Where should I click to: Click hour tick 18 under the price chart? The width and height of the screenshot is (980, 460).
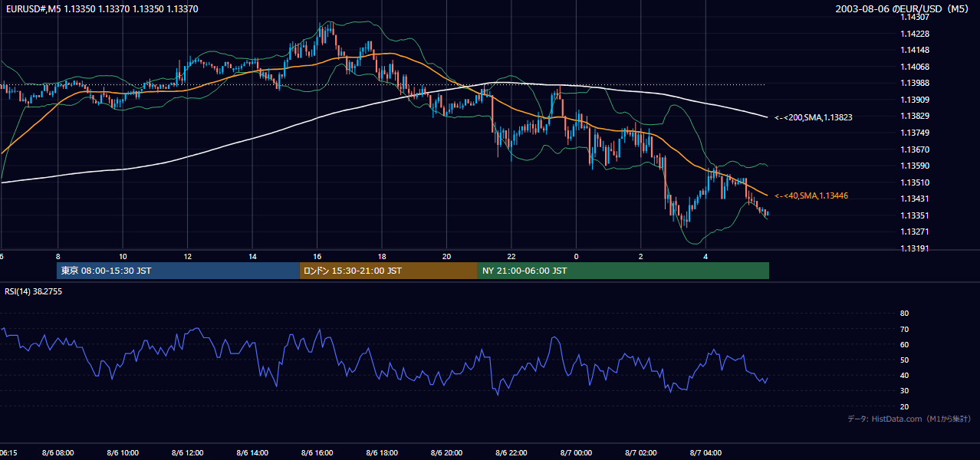[382, 256]
